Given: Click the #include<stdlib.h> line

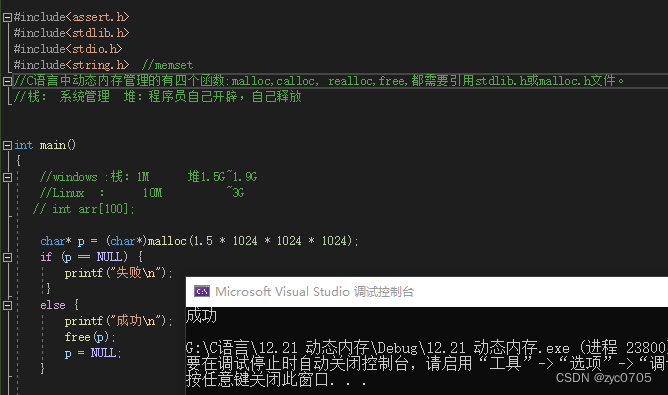Looking at the screenshot, I should [71, 33].
